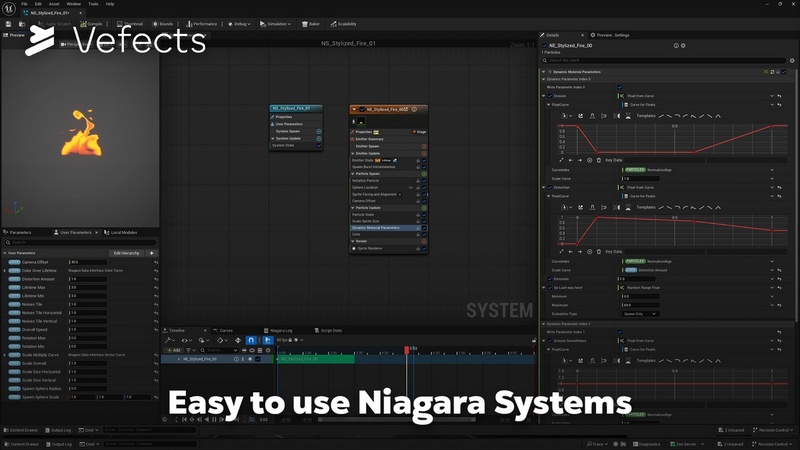Viewport: 800px width, 450px height.
Task: Open the Debug dropdown in toolbar
Action: pyautogui.click(x=242, y=23)
